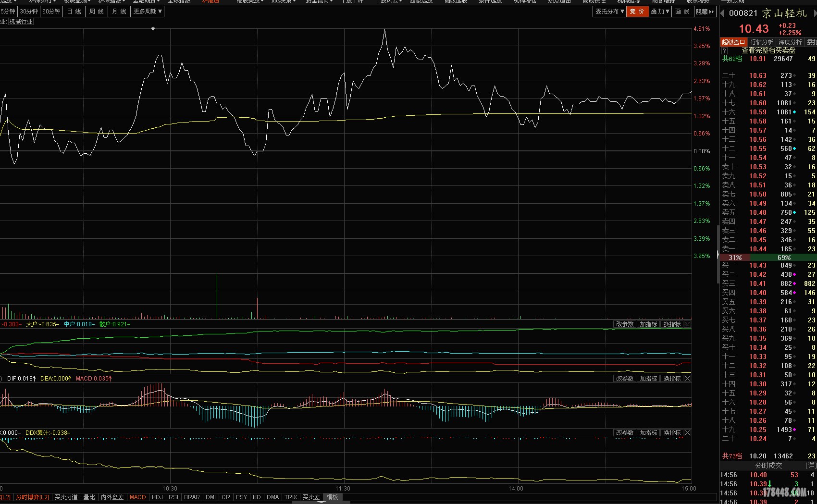Click 改参数 in the MACD panel
The image size is (817, 504).
[x=625, y=379]
